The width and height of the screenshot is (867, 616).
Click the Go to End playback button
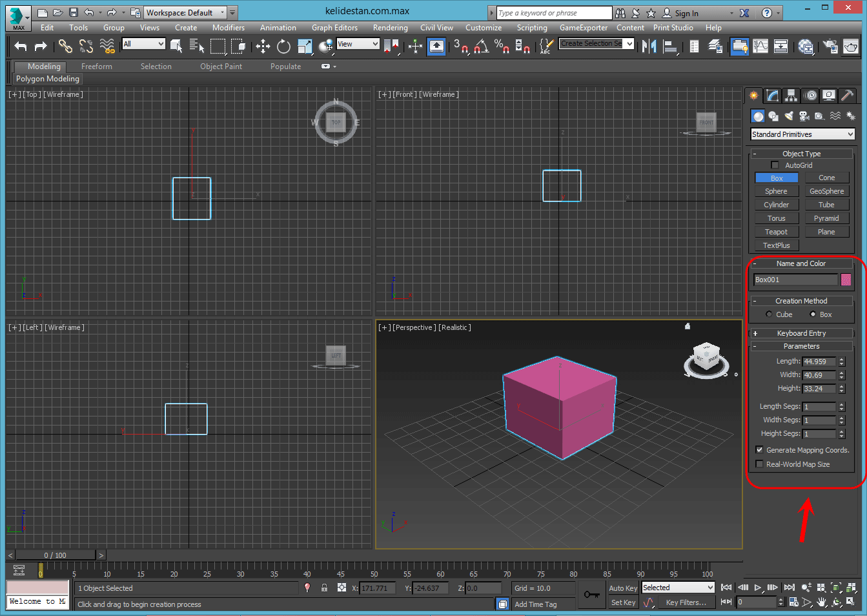(790, 588)
